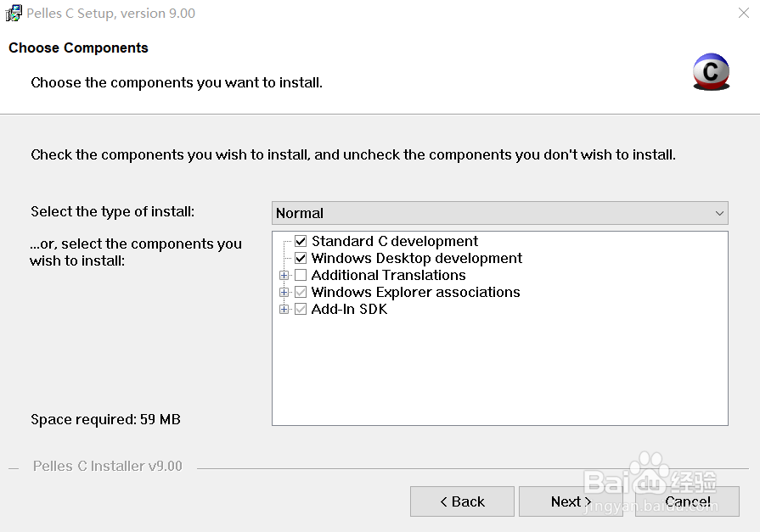Close the setup window
The image size is (760, 532).
click(742, 14)
